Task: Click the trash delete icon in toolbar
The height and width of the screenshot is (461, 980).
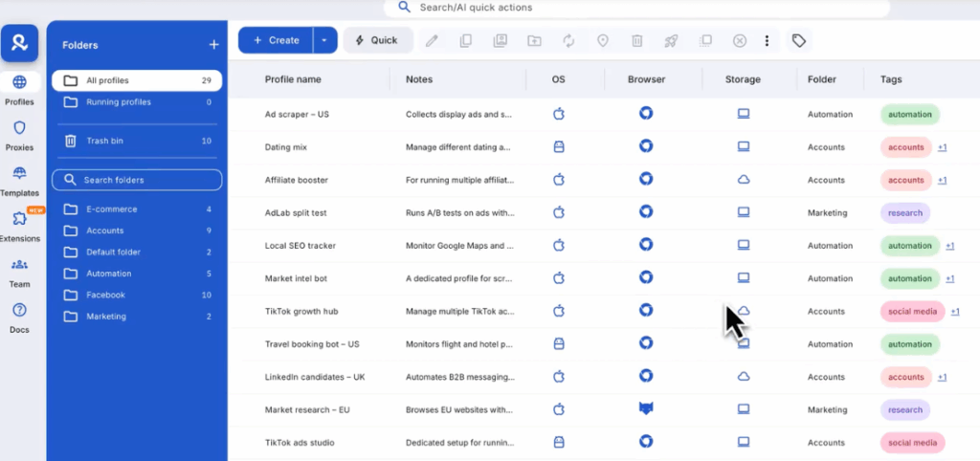Action: (636, 40)
